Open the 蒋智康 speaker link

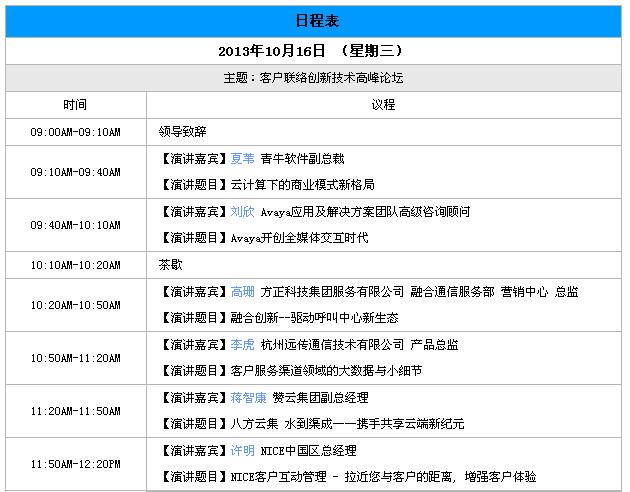coord(248,397)
